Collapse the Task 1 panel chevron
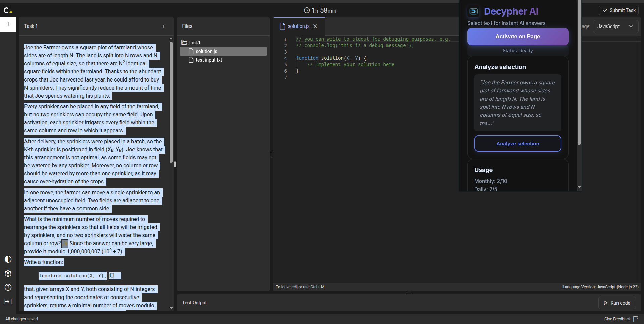Viewport: 644px width, 324px height. coord(164,26)
